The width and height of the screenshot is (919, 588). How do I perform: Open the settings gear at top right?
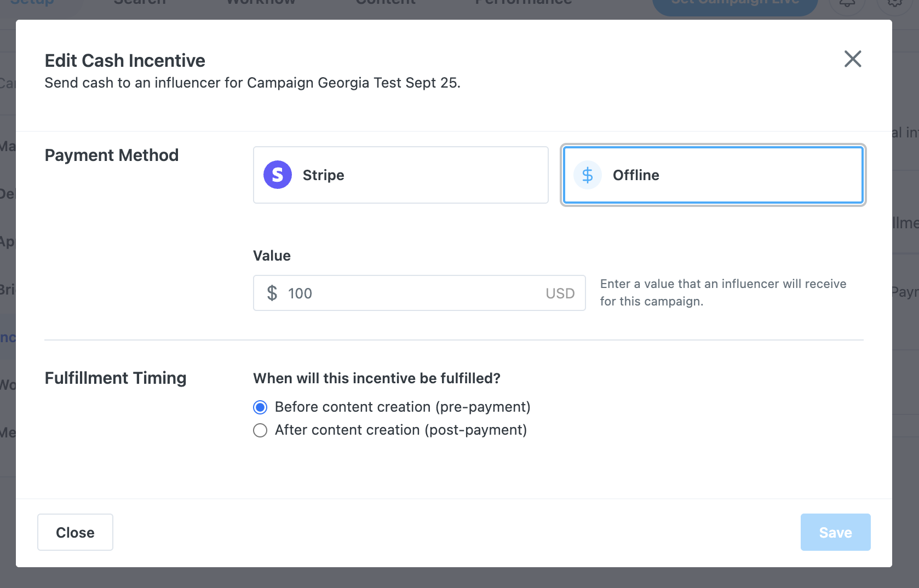click(894, 3)
